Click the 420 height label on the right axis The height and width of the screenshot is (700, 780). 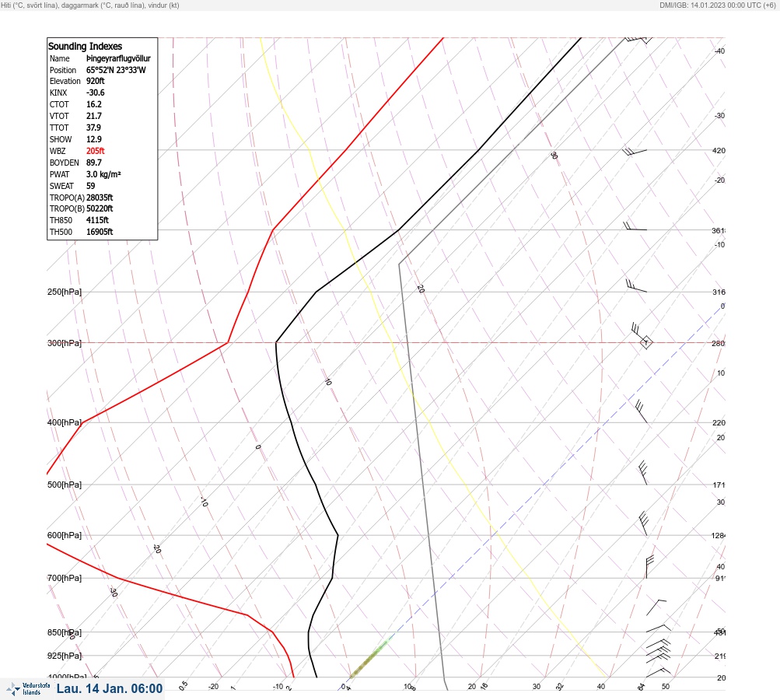tap(719, 150)
